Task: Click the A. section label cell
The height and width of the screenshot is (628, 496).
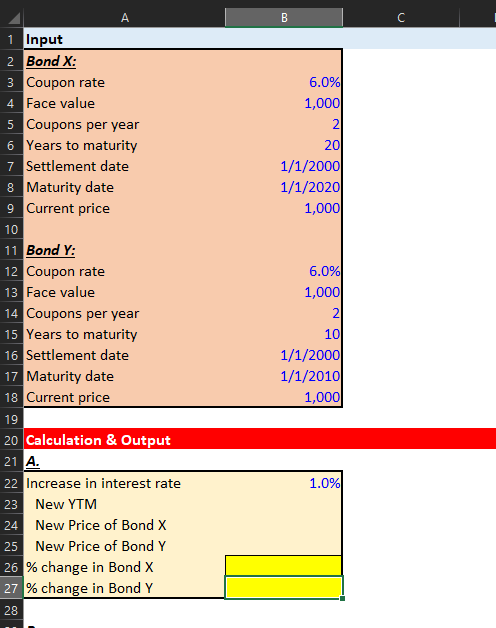Action: [x=32, y=461]
